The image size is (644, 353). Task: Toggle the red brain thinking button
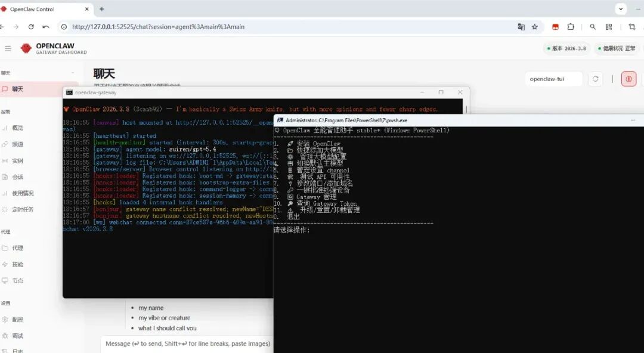[x=628, y=79]
